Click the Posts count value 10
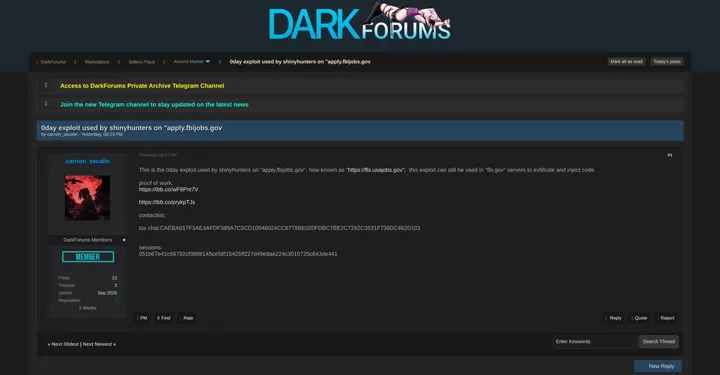Screen dimensions: 720x375 (114, 278)
